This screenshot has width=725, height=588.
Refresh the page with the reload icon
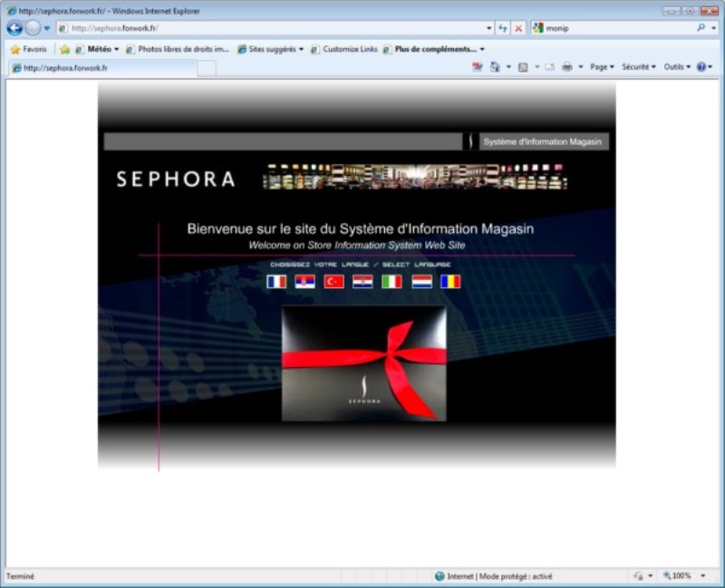point(503,28)
